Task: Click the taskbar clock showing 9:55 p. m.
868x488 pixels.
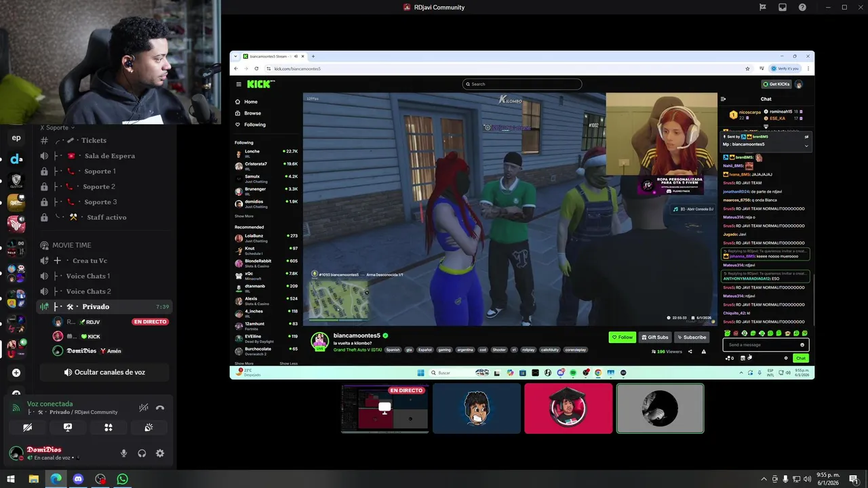Action: click(829, 479)
